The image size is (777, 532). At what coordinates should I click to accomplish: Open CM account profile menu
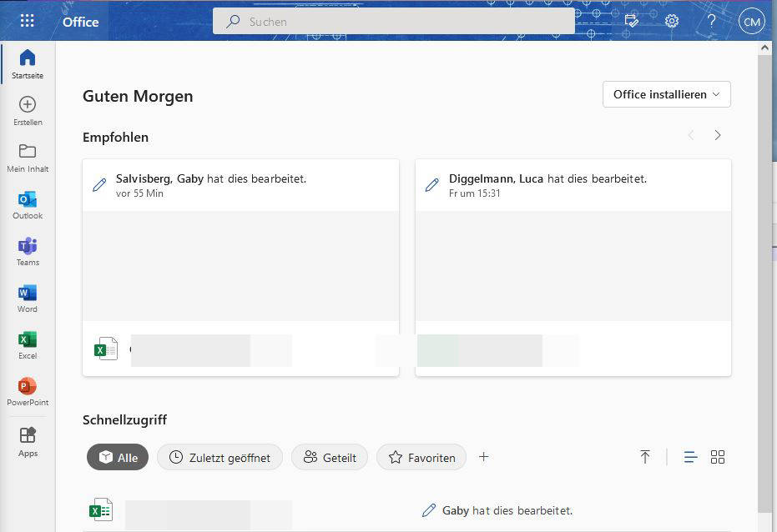tap(751, 22)
